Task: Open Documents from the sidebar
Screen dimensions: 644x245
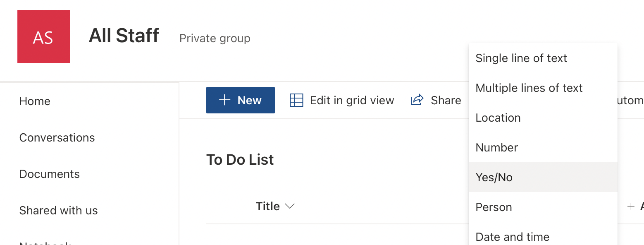Action: (50, 174)
